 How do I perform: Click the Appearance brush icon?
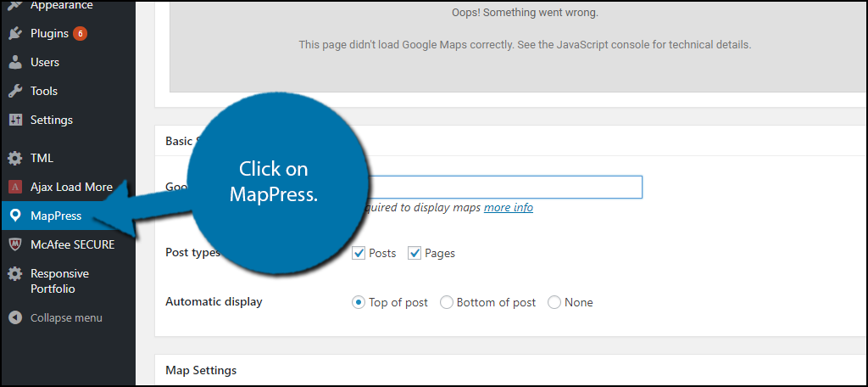15,5
